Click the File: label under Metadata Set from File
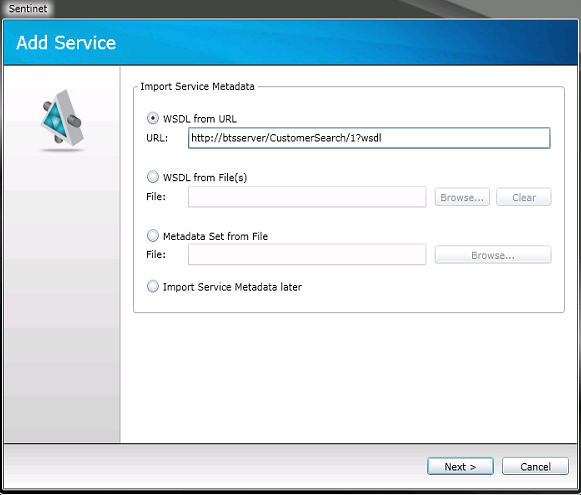The image size is (581, 495). point(156,255)
